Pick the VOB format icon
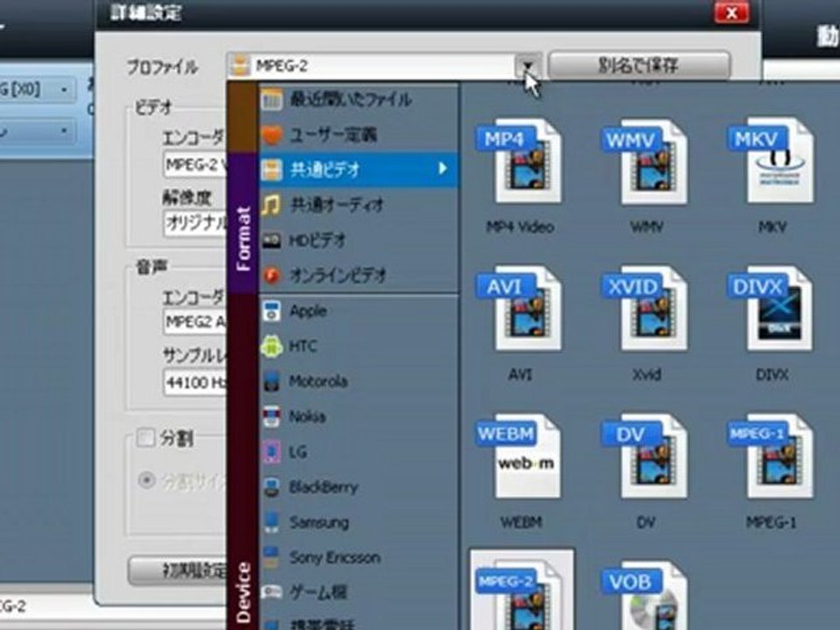Screen dimensions: 840x630 point(645,596)
